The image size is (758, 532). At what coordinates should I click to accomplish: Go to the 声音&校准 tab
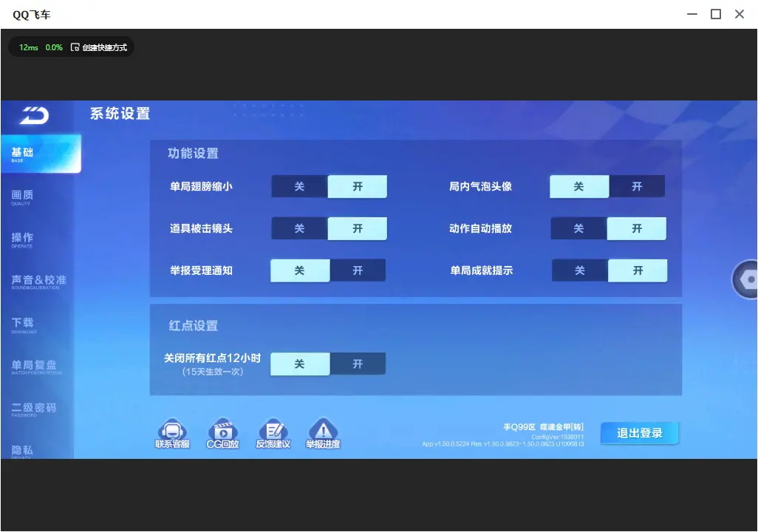pyautogui.click(x=38, y=282)
